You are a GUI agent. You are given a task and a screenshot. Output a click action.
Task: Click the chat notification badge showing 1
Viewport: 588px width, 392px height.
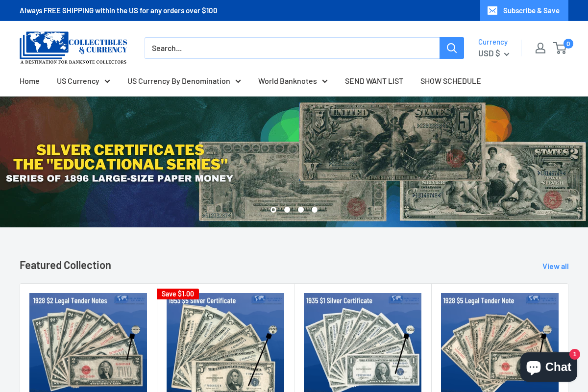(574, 354)
